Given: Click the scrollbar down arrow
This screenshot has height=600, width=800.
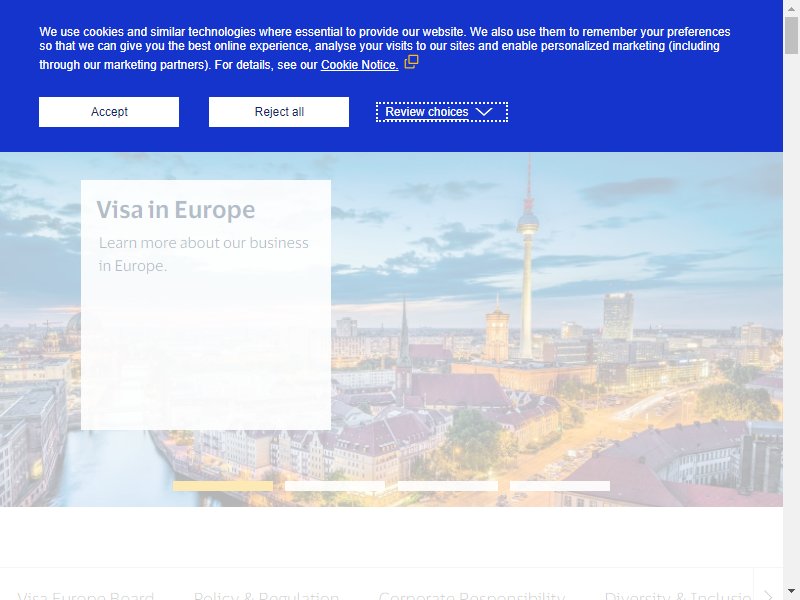Looking at the screenshot, I should (791, 593).
